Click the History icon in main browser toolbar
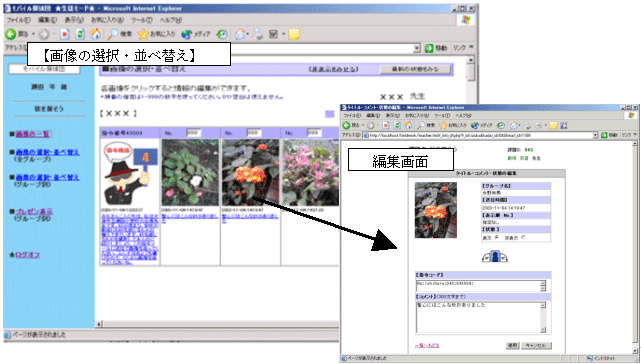The height and width of the screenshot is (364, 641). tap(222, 34)
